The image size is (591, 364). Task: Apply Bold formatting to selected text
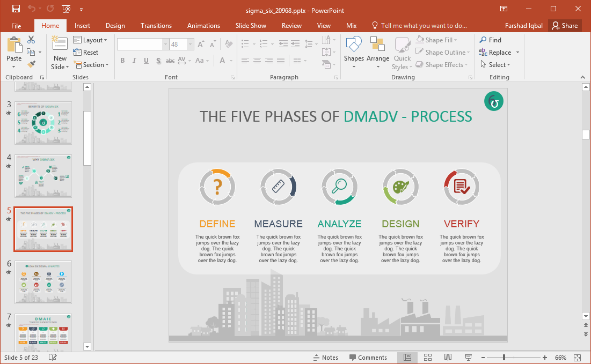pyautogui.click(x=122, y=61)
